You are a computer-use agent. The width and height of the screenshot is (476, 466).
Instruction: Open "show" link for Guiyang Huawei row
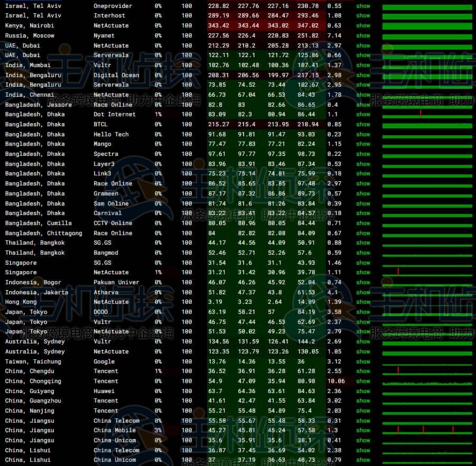click(363, 391)
